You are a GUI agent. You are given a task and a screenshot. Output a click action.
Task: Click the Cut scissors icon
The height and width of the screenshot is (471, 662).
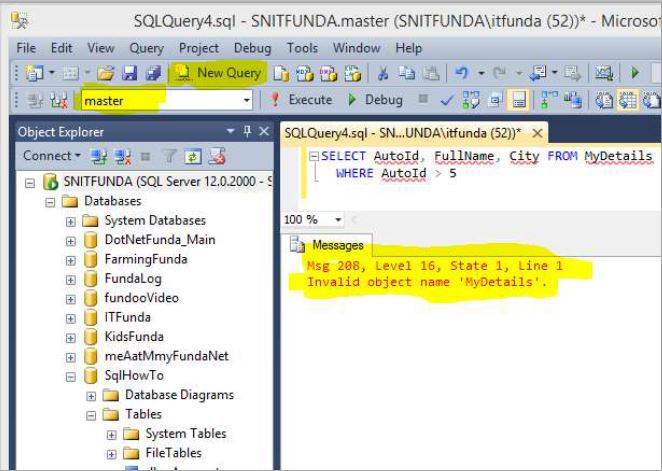tap(383, 73)
